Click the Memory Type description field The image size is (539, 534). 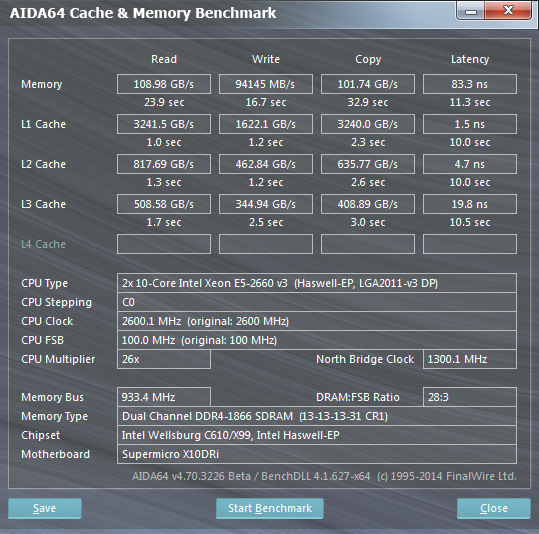click(x=317, y=416)
